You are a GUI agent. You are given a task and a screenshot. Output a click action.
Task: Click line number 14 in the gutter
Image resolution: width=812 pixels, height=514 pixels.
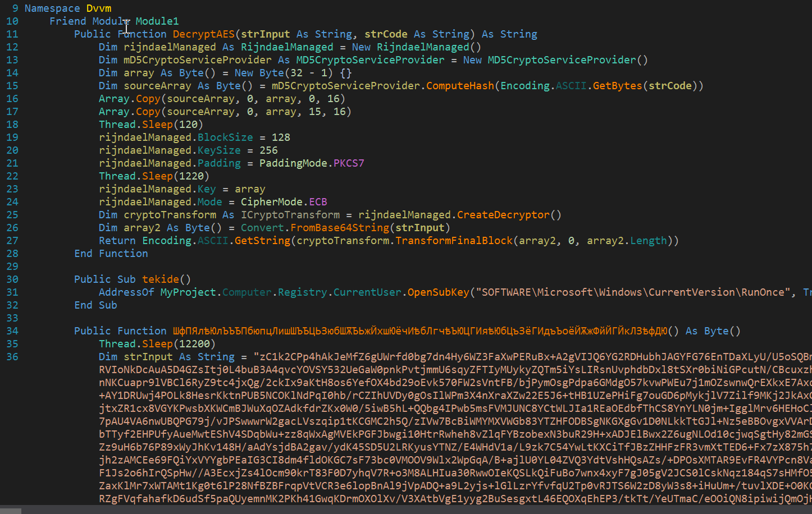12,73
